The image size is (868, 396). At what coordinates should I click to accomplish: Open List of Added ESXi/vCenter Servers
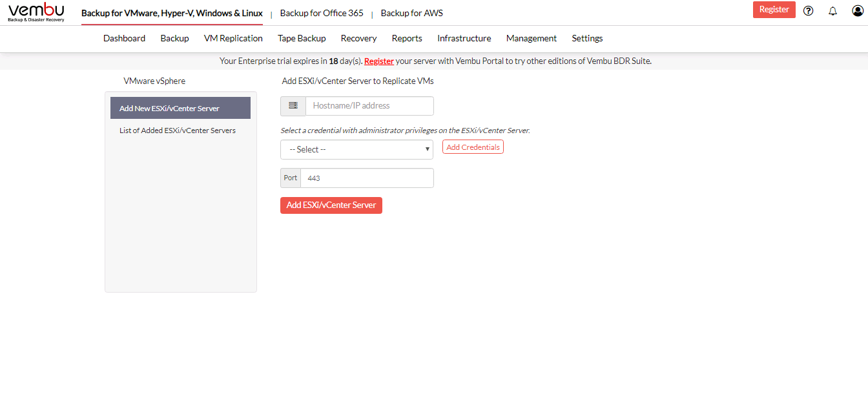coord(178,130)
